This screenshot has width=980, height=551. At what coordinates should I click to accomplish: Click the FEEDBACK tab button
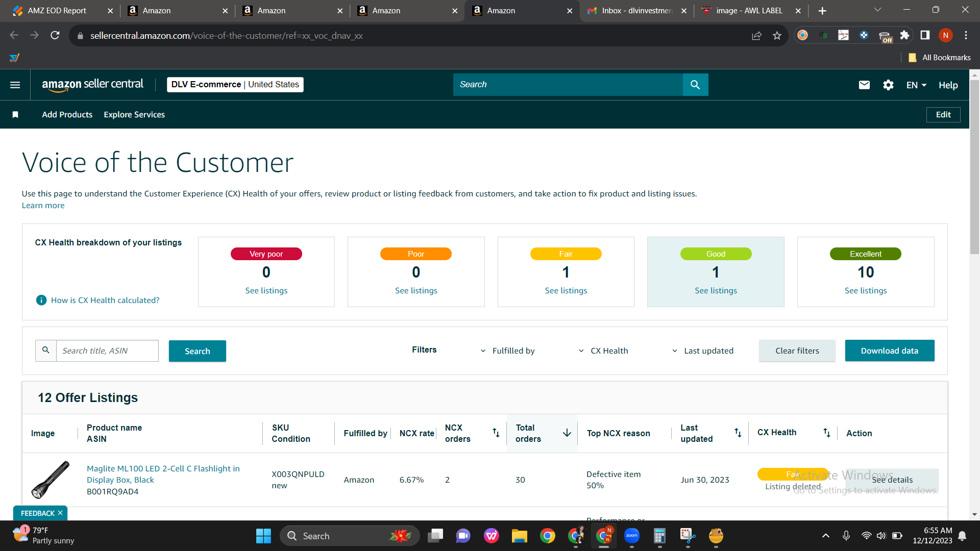pos(37,513)
